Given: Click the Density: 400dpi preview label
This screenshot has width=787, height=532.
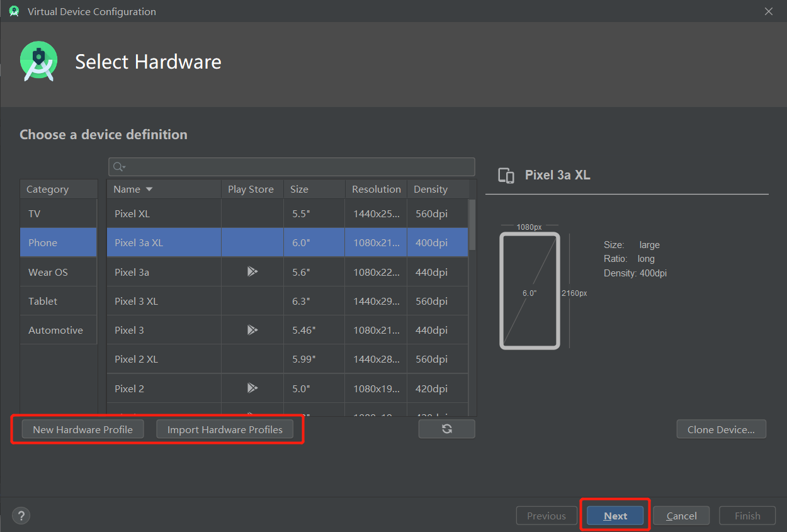Looking at the screenshot, I should click(x=635, y=273).
